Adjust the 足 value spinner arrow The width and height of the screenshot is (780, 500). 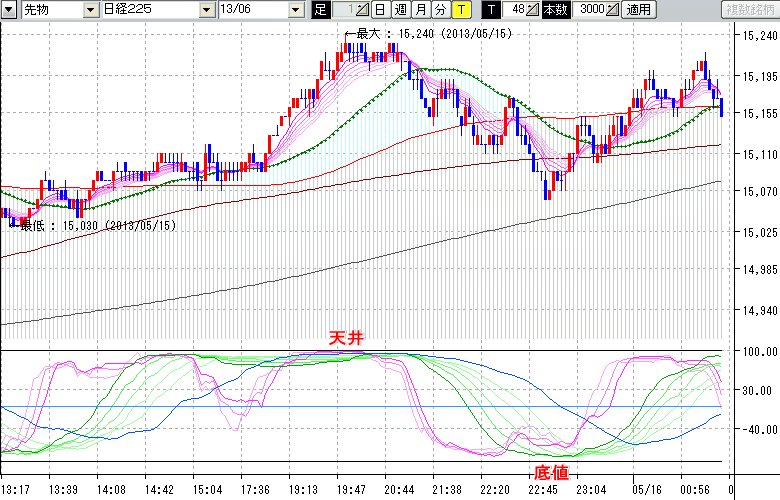(362, 10)
